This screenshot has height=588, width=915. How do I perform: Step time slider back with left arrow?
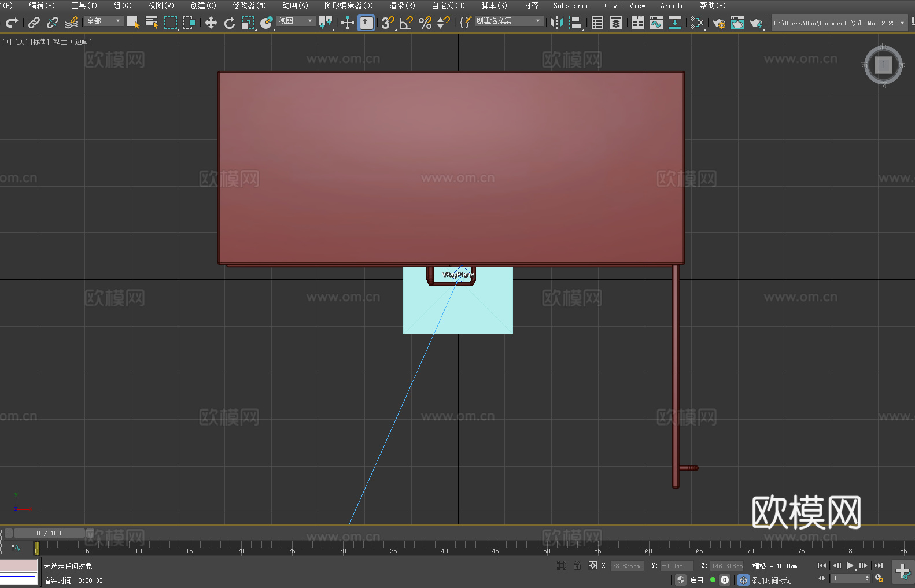(9, 533)
